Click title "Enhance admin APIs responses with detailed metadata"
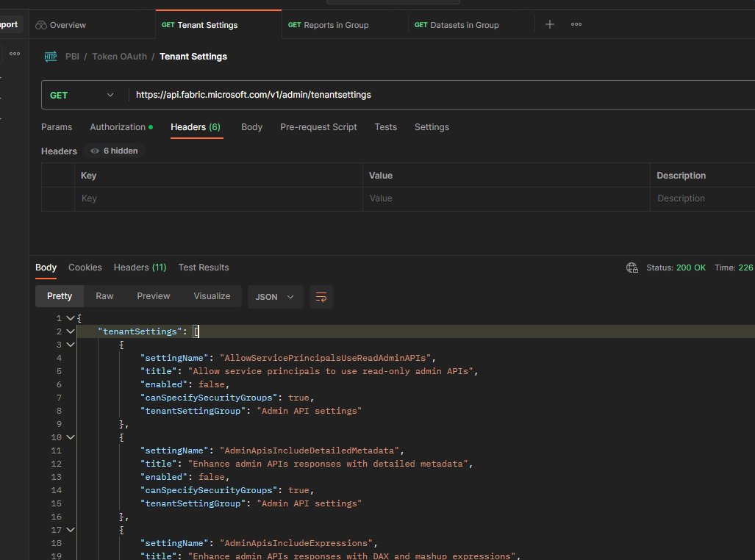The width and height of the screenshot is (755, 560). [328, 463]
